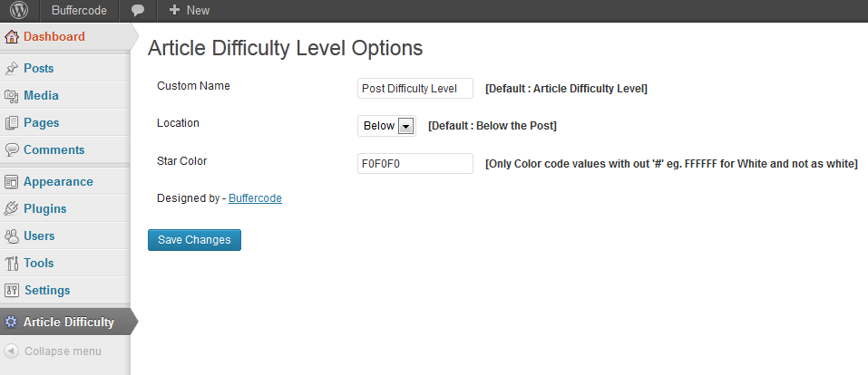Click the plus icon next to New

coord(174,10)
